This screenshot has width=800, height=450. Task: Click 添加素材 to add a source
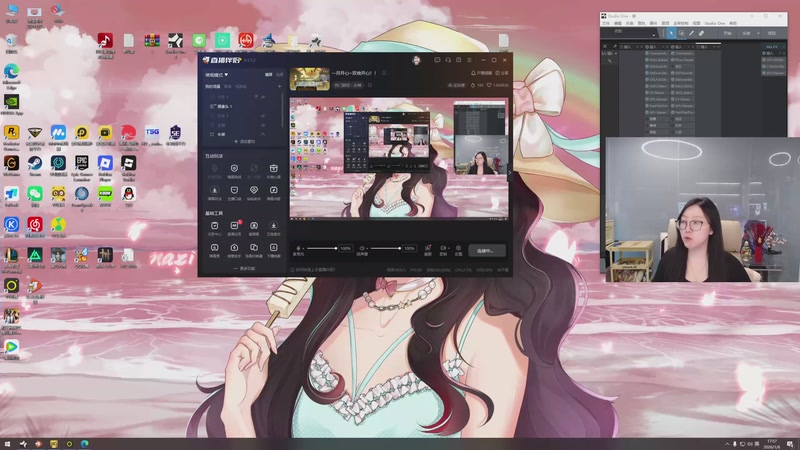point(244,141)
